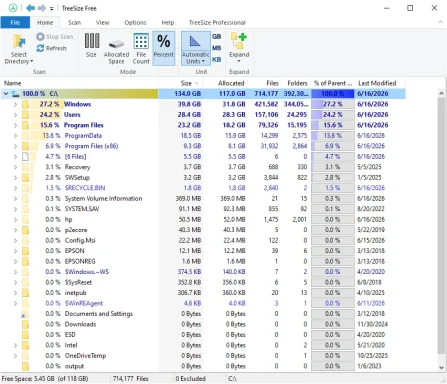Click the EPSON folder icon

coord(25,251)
